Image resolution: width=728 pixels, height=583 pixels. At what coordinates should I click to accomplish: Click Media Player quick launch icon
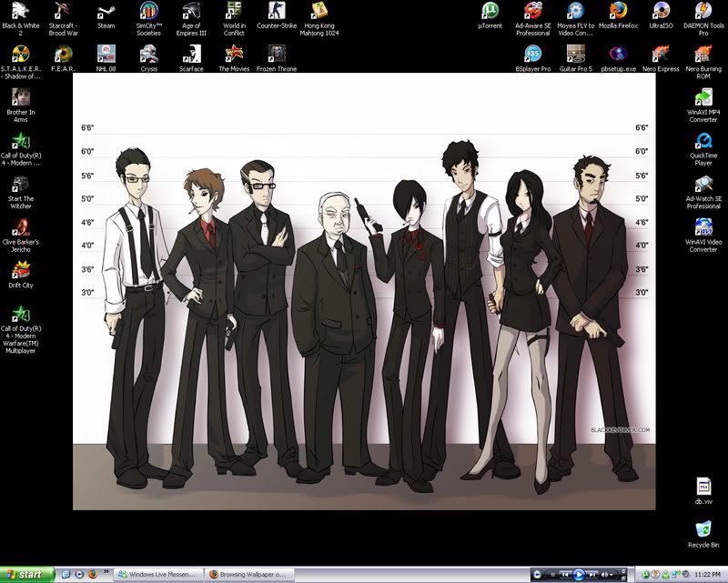(x=79, y=574)
